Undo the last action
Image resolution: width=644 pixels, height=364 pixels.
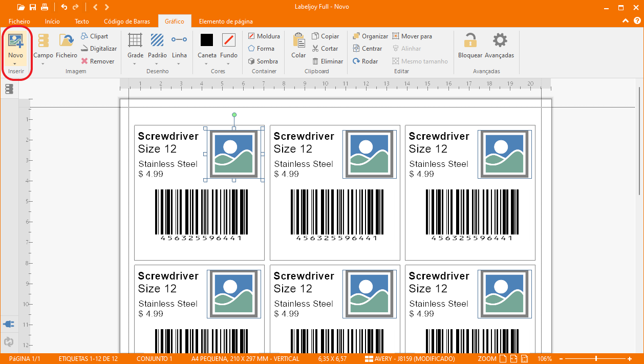coord(64,7)
